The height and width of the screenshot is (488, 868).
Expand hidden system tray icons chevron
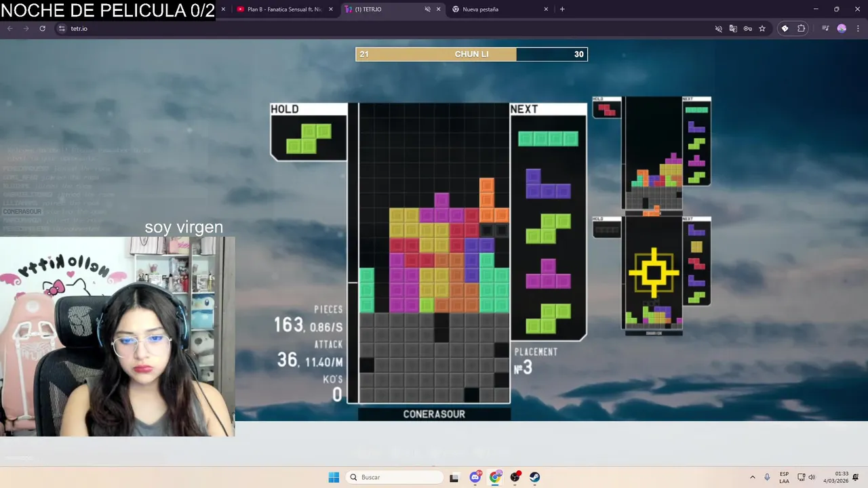click(x=752, y=477)
